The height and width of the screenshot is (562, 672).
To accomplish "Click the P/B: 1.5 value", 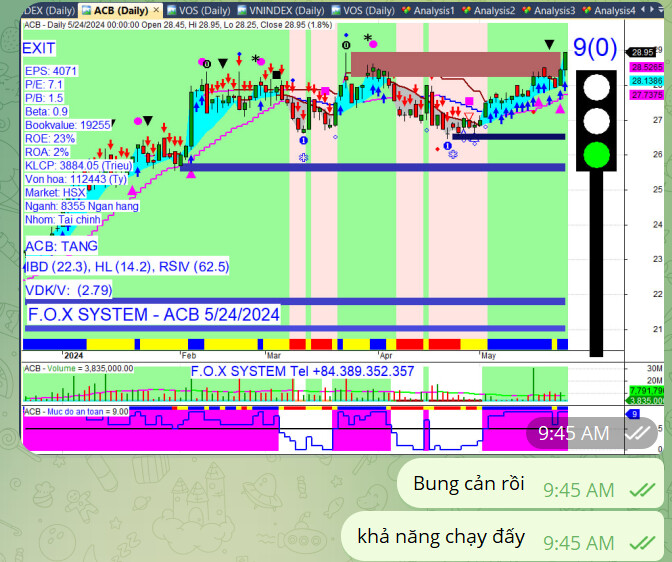I will tap(44, 98).
